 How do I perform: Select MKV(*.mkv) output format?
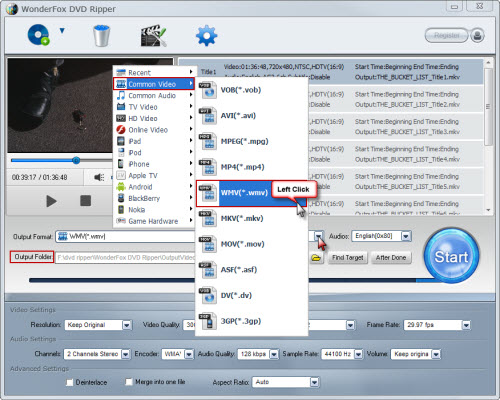251,218
